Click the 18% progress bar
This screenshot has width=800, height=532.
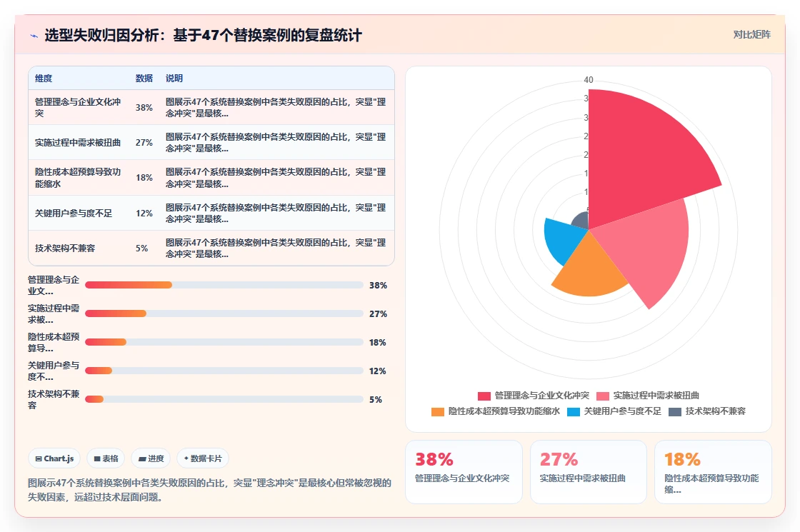(224, 342)
